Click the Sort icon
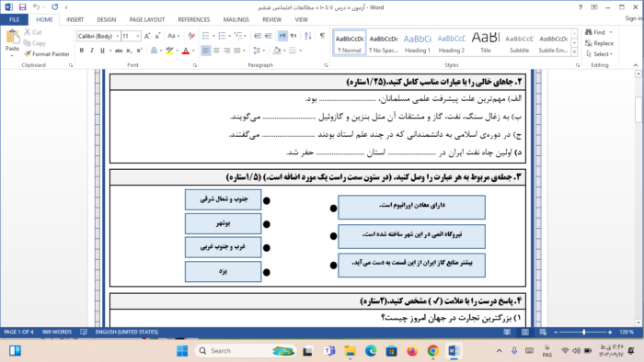This screenshot has height=362, width=644. click(x=308, y=36)
